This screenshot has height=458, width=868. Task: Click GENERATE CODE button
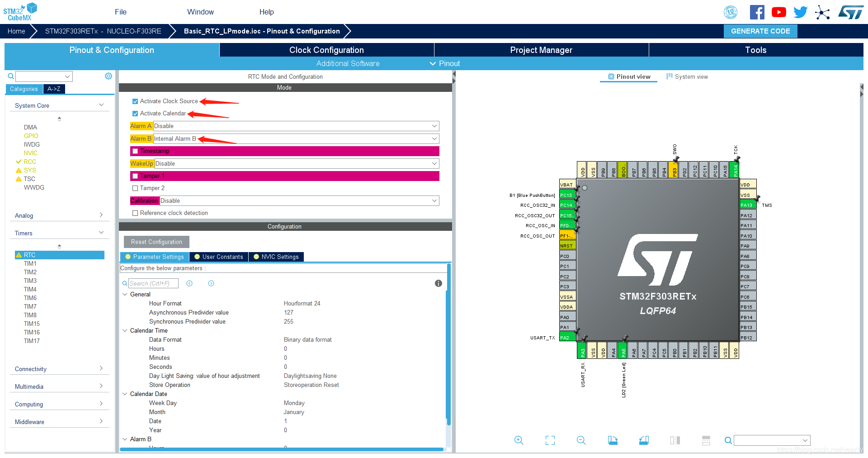click(760, 31)
